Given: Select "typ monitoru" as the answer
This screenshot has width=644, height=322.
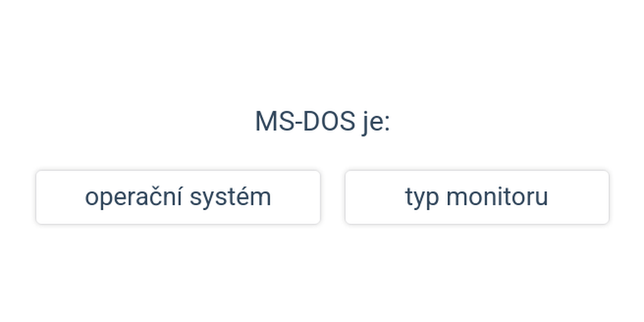Looking at the screenshot, I should pyautogui.click(x=477, y=197).
